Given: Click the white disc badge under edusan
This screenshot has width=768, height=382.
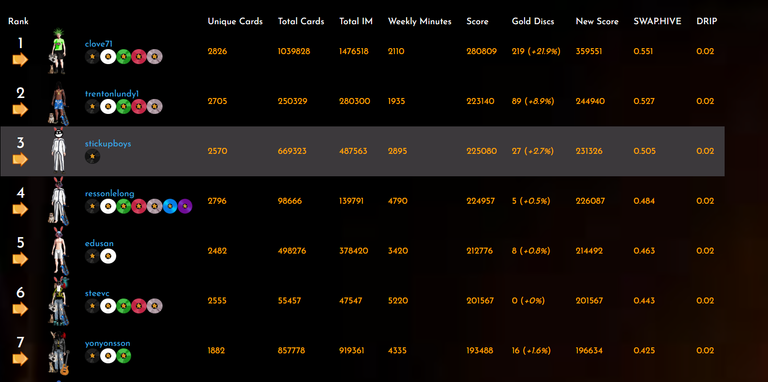Looking at the screenshot, I should [x=108, y=257].
